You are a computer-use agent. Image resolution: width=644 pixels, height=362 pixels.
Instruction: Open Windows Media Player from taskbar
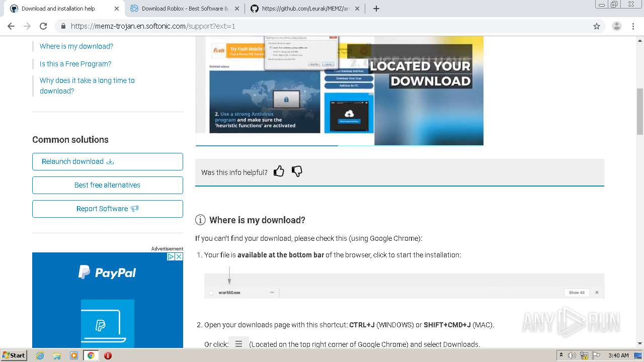coord(74,355)
